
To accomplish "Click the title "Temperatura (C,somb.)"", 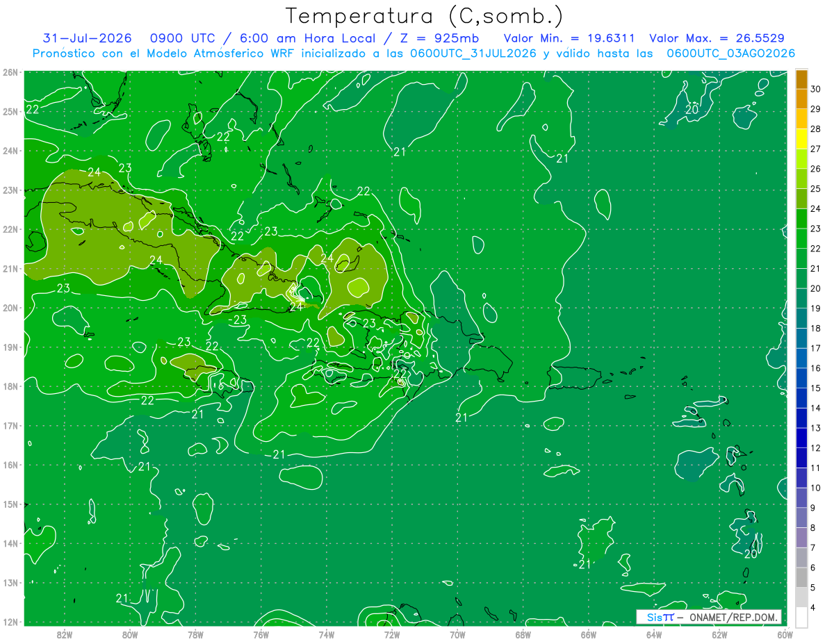I will click(425, 16).
